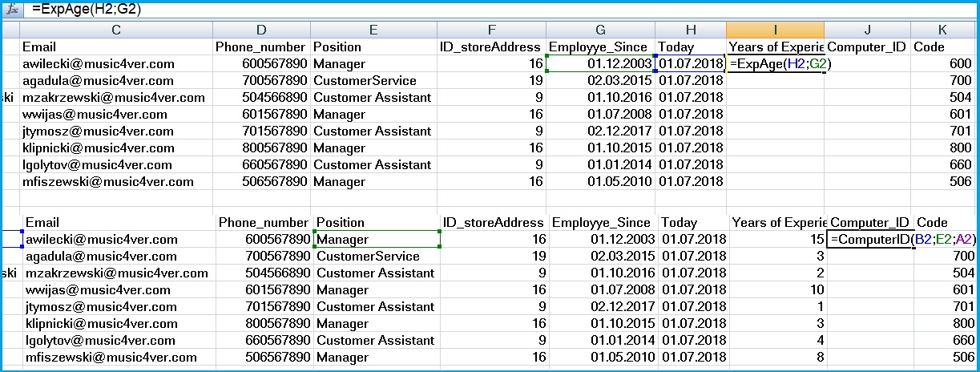Click the Computer_ID header in the upper table

pyautogui.click(x=867, y=46)
